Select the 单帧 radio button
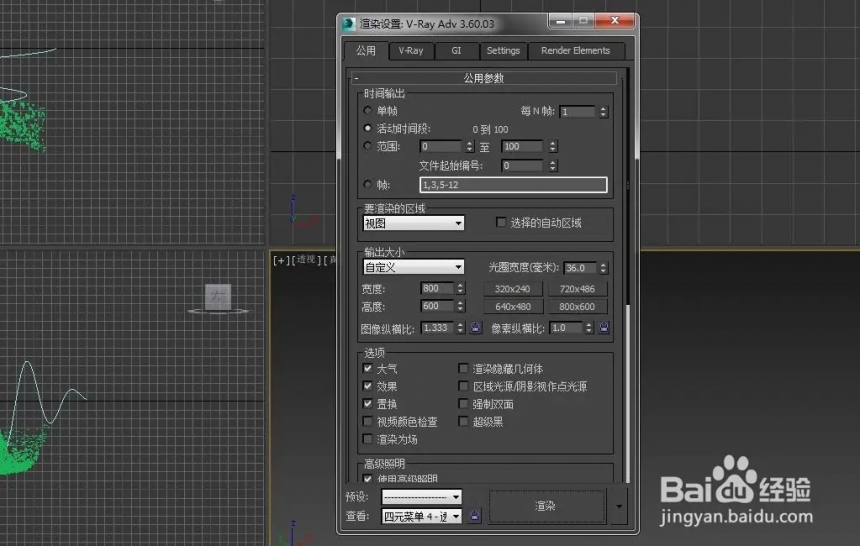 pos(367,110)
